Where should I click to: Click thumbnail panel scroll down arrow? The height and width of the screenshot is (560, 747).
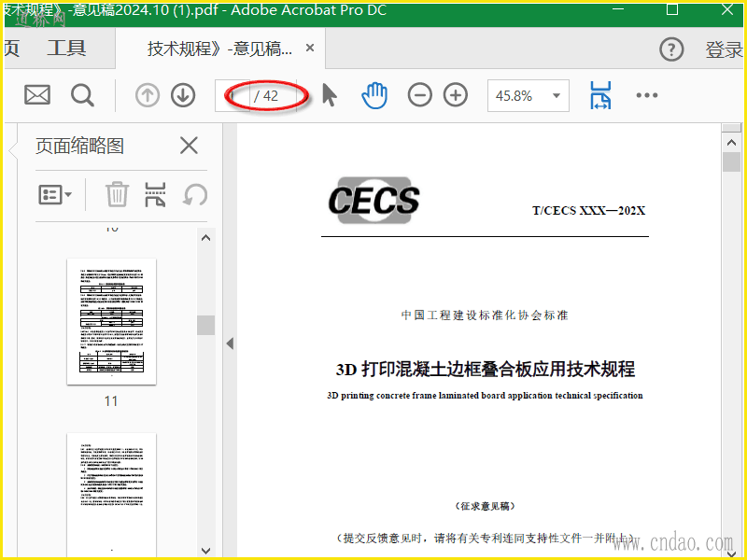tap(205, 551)
